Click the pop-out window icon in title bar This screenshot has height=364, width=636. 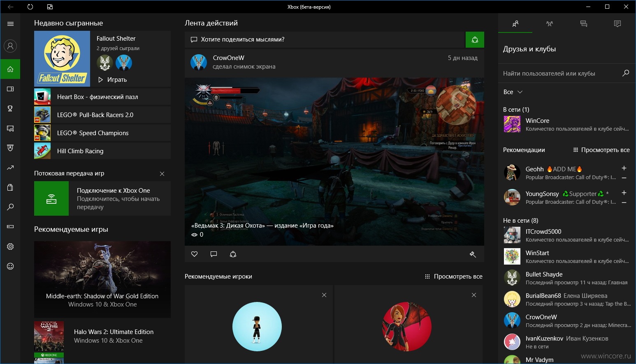pos(50,7)
